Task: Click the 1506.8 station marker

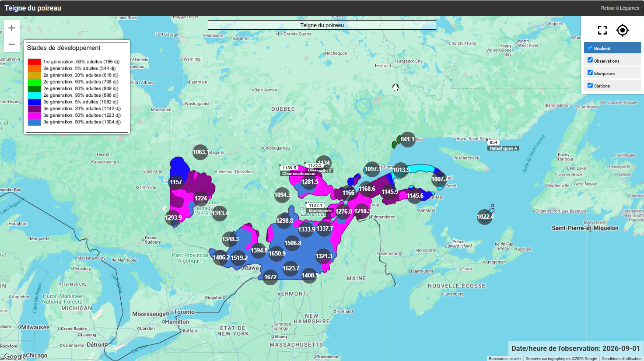Action: [293, 243]
